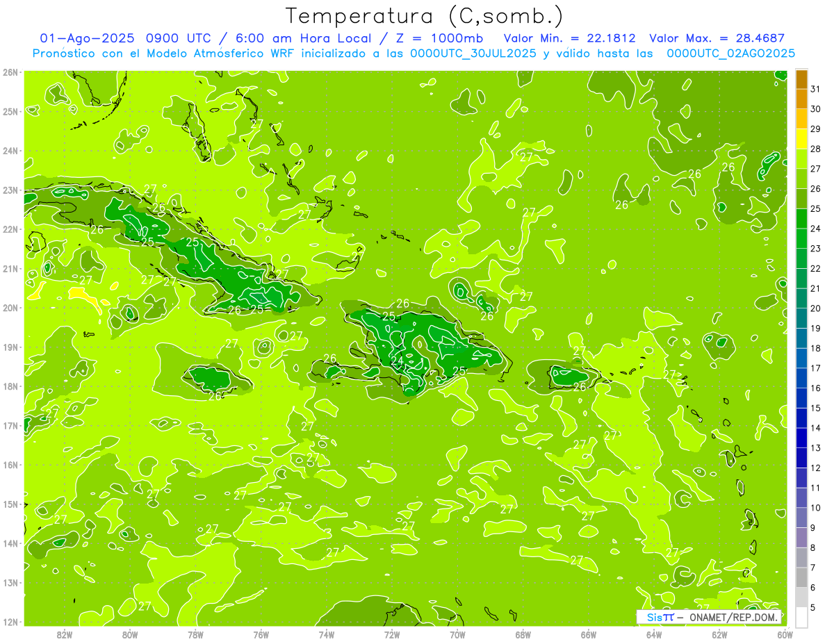Click the longitude axis label '62W'
Screen dimensions: 834x644
(719, 634)
